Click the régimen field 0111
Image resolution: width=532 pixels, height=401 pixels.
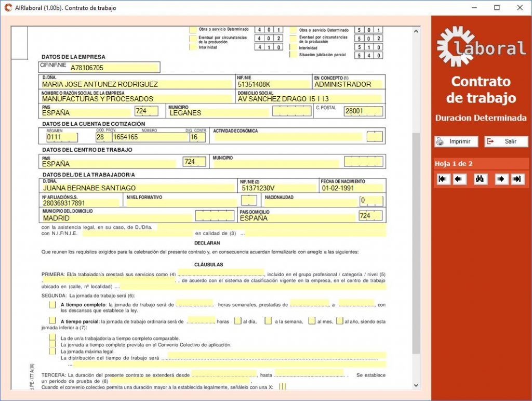point(62,137)
